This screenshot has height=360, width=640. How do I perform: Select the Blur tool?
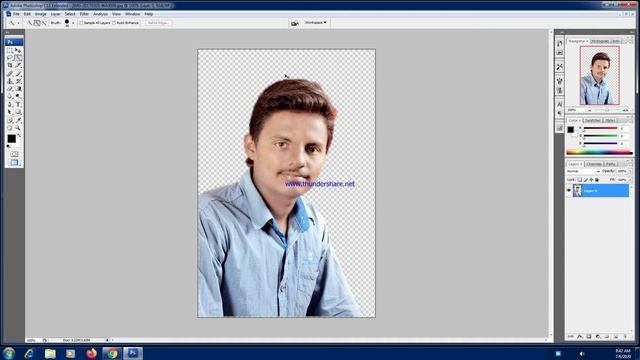pyautogui.click(x=10, y=96)
